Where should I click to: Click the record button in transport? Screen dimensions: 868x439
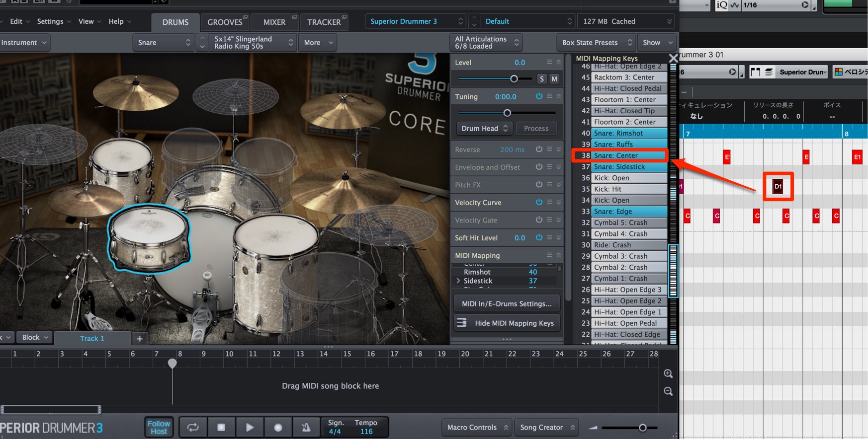[x=278, y=427]
